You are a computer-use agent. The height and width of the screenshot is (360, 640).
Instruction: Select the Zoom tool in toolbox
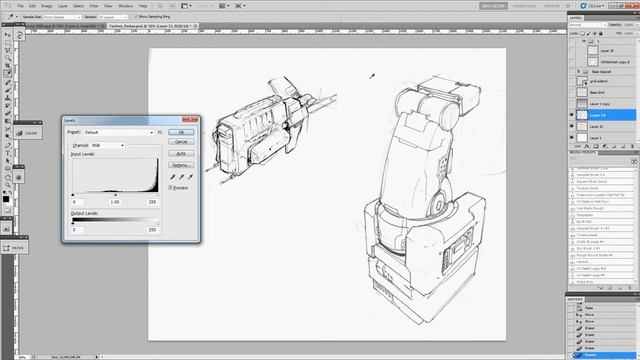(7, 185)
